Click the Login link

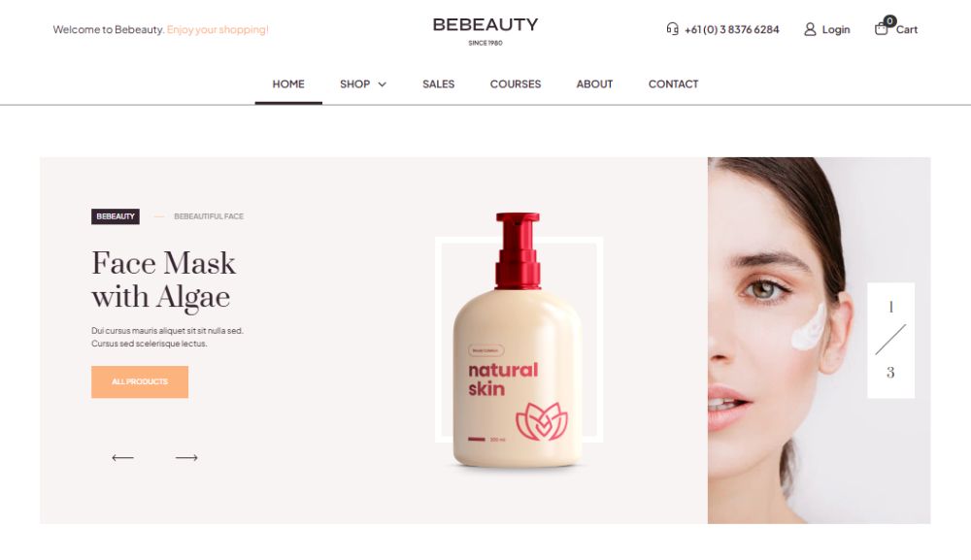[835, 29]
